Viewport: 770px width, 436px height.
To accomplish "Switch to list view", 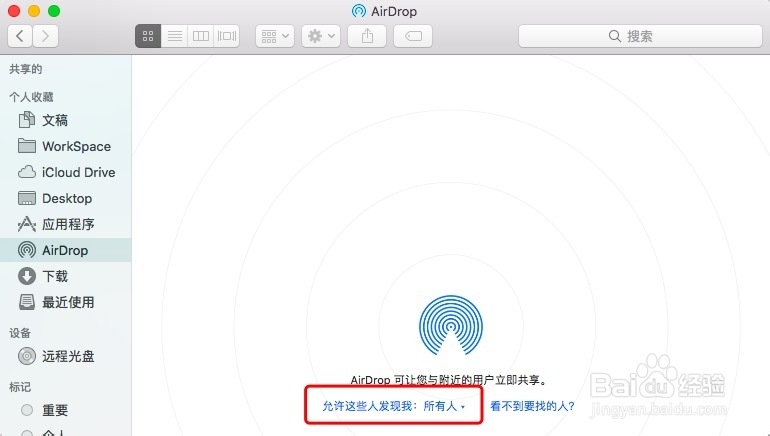I will point(174,36).
